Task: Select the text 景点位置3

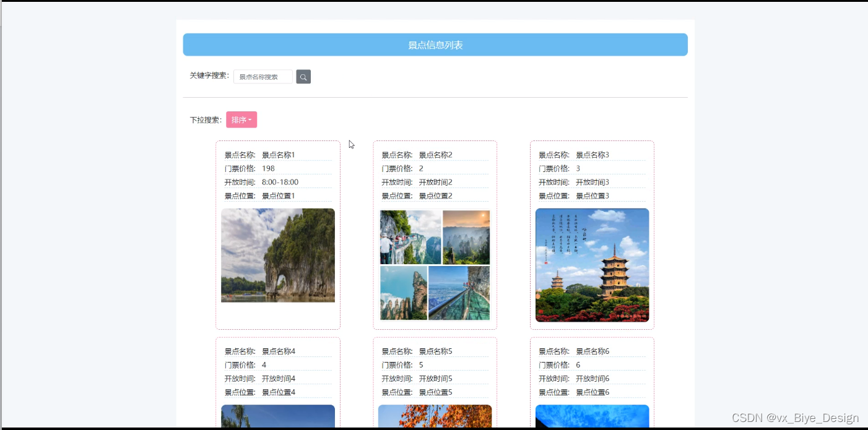Action: (x=593, y=196)
